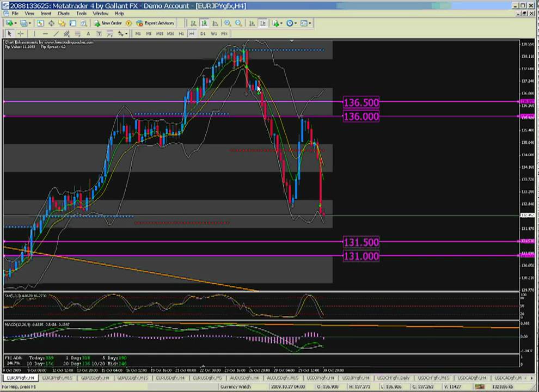539x392 pixels.
Task: Show the Data Window panel
Action: (51, 23)
